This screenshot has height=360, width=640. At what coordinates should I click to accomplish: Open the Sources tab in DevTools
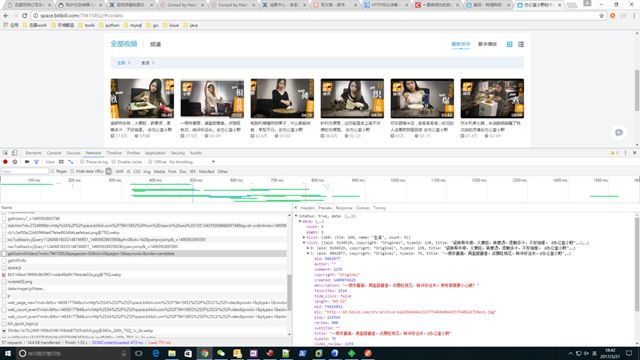73,153
